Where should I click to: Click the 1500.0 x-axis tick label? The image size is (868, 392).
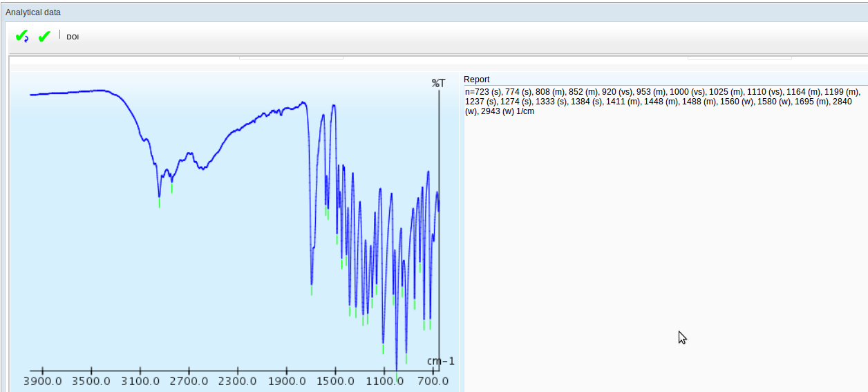point(334,381)
